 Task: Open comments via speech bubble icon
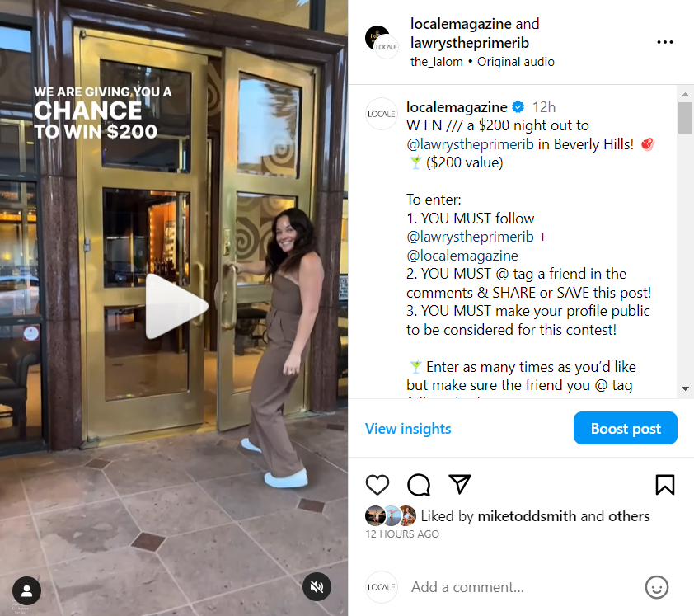click(418, 485)
